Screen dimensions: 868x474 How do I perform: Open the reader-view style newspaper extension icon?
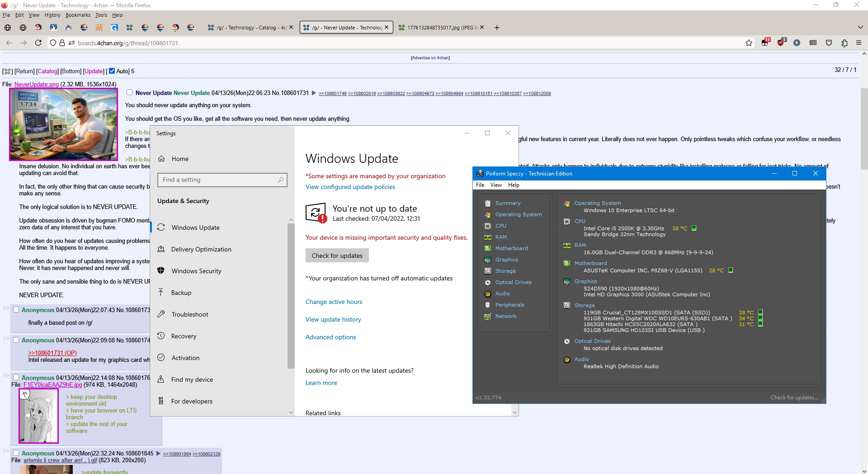[x=813, y=43]
